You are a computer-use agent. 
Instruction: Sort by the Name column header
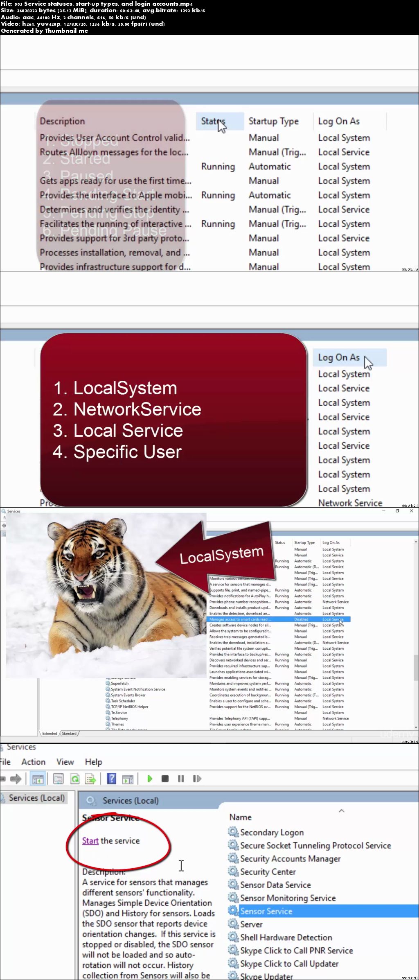(241, 817)
